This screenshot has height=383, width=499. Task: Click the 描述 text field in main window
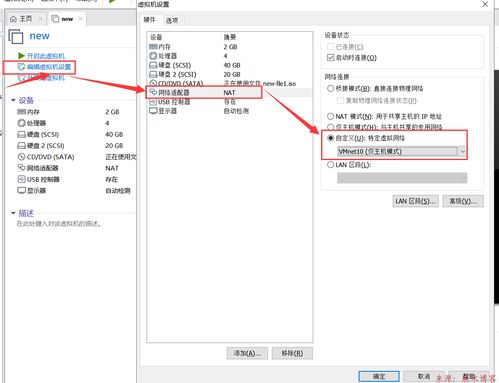(x=59, y=224)
